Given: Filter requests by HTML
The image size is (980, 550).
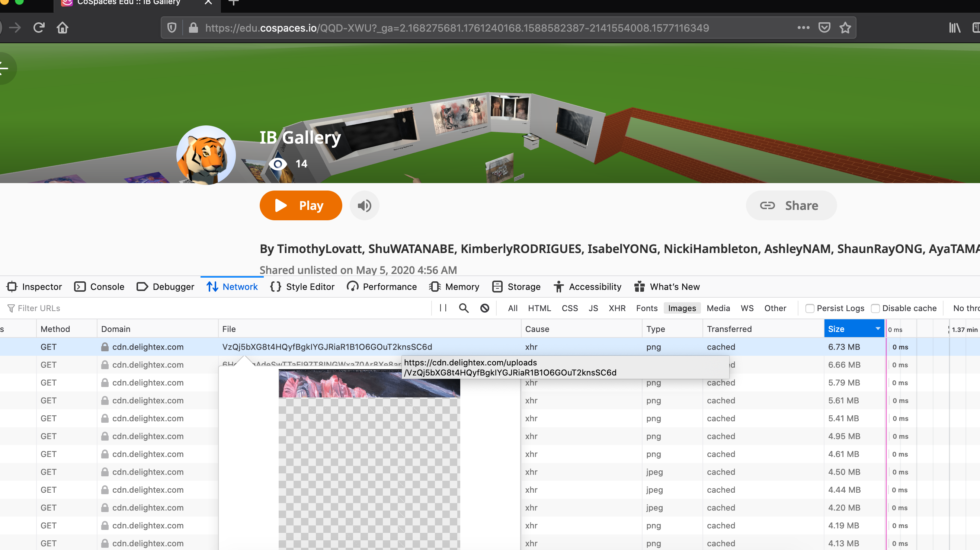Looking at the screenshot, I should pyautogui.click(x=539, y=308).
